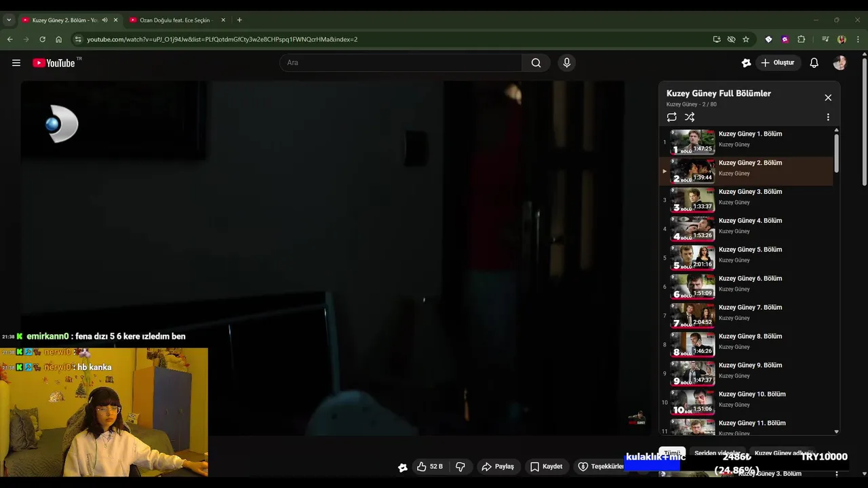Screen dimensions: 868x488
Task: Open the Chrome three-dot menu
Action: 858,39
